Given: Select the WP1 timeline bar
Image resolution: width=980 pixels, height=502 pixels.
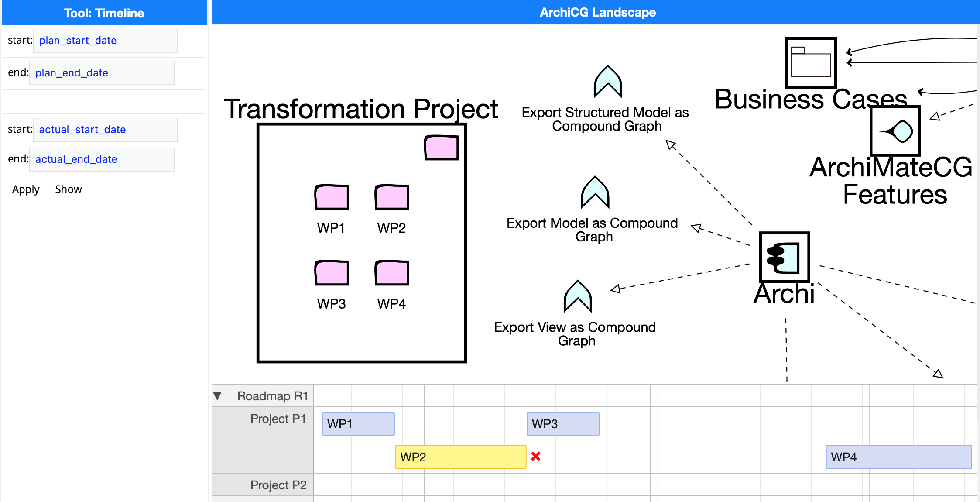Looking at the screenshot, I should (359, 424).
